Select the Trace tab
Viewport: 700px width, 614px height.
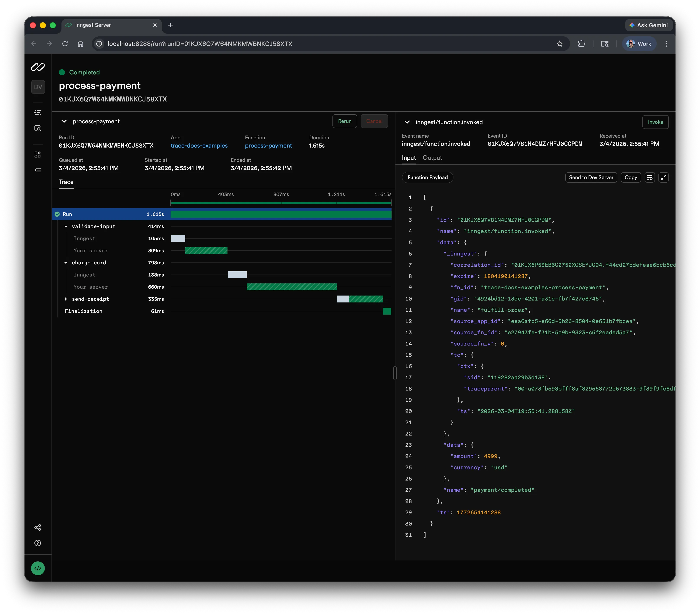(x=66, y=182)
